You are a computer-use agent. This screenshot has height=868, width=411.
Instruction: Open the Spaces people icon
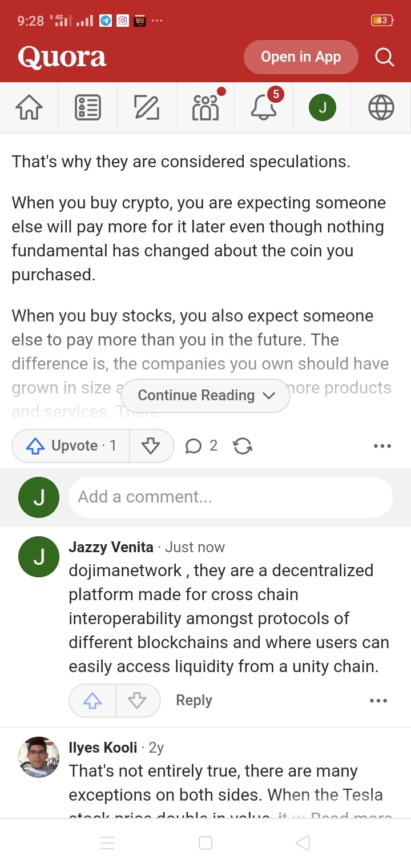click(205, 107)
